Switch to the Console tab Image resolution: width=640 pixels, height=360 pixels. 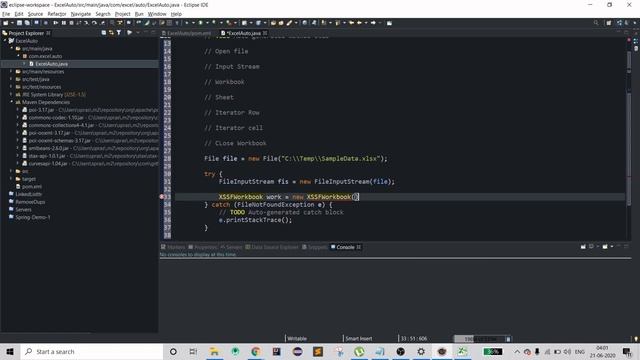(345, 247)
